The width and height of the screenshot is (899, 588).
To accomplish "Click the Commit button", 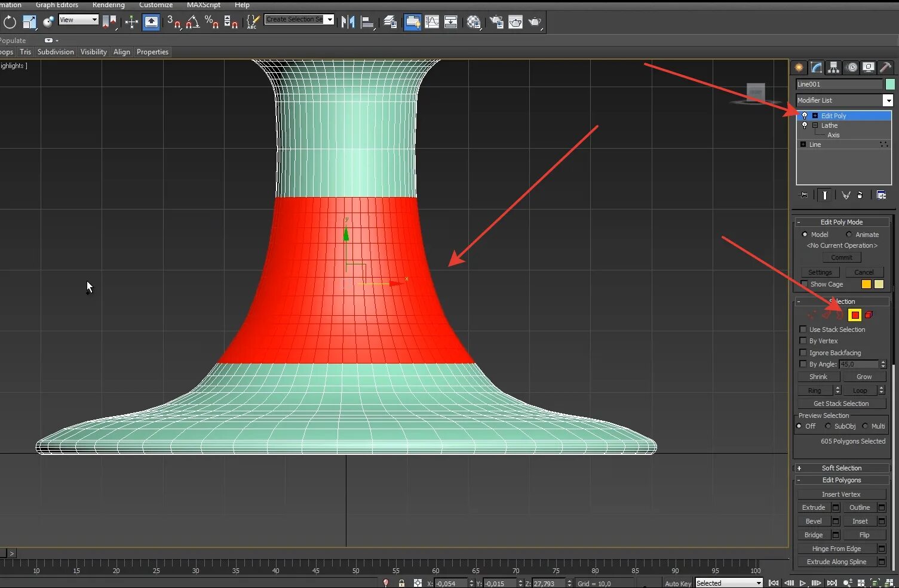I will pyautogui.click(x=841, y=257).
